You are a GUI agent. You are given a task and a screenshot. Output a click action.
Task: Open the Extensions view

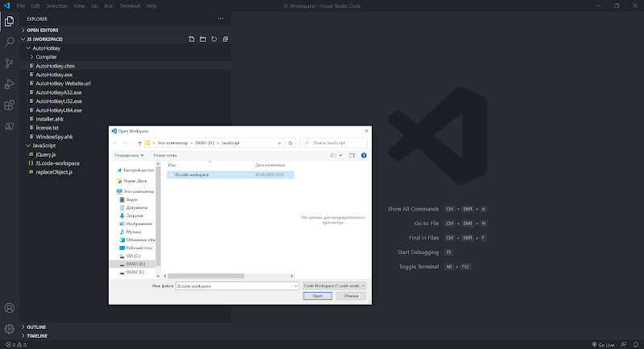9,105
